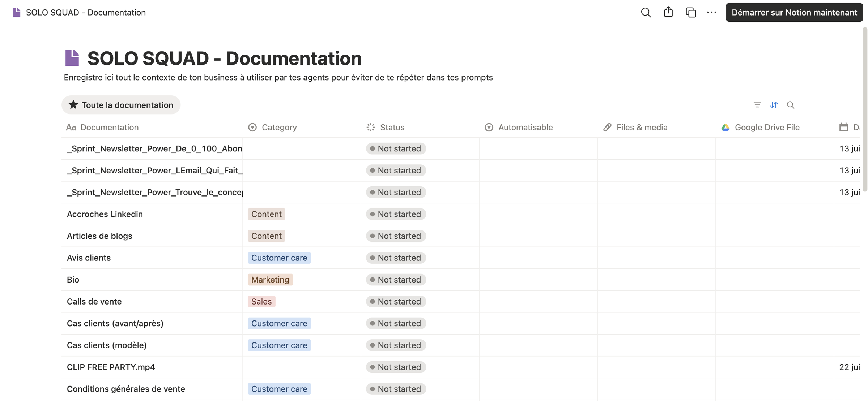Click the date cell for CLIP FREE PARTY.mp4
This screenshot has width=868, height=401.
coord(847,367)
